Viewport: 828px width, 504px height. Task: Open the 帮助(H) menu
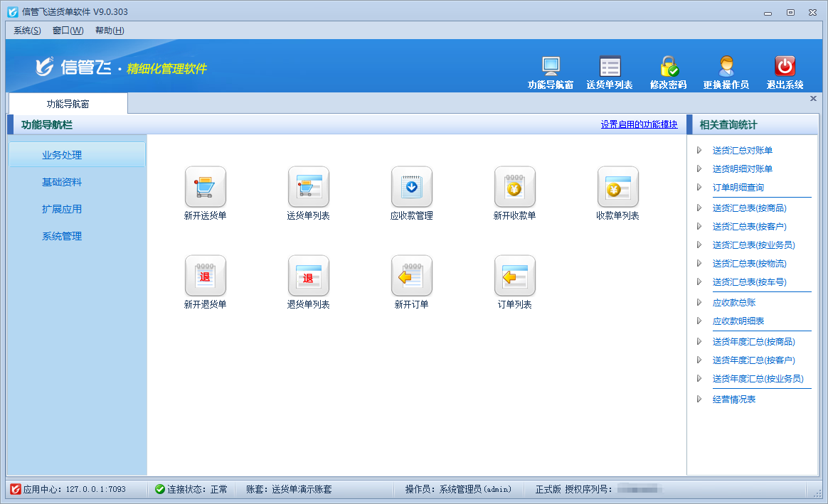110,31
